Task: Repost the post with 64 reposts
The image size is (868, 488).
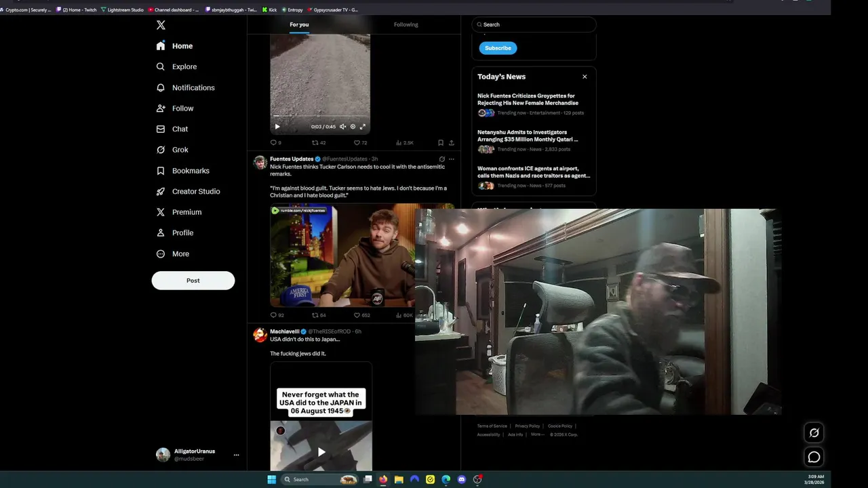Action: (x=319, y=315)
